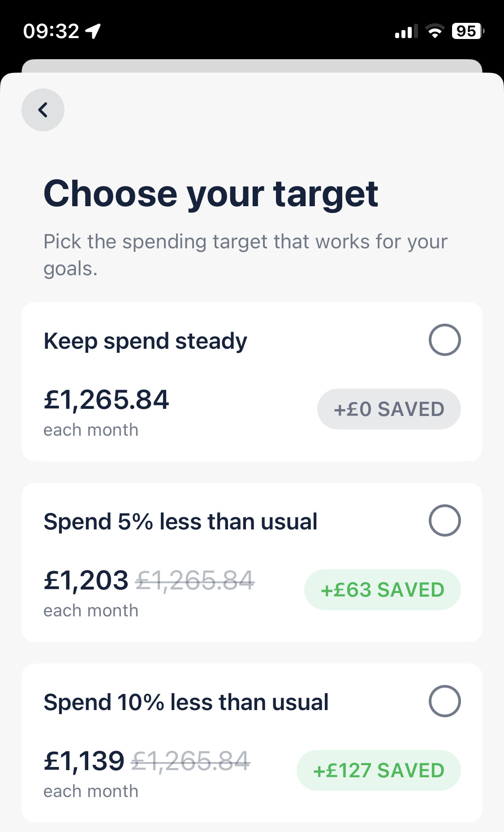This screenshot has height=832, width=504.
Task: Tap the +£63 SAVED badge
Action: tap(382, 590)
